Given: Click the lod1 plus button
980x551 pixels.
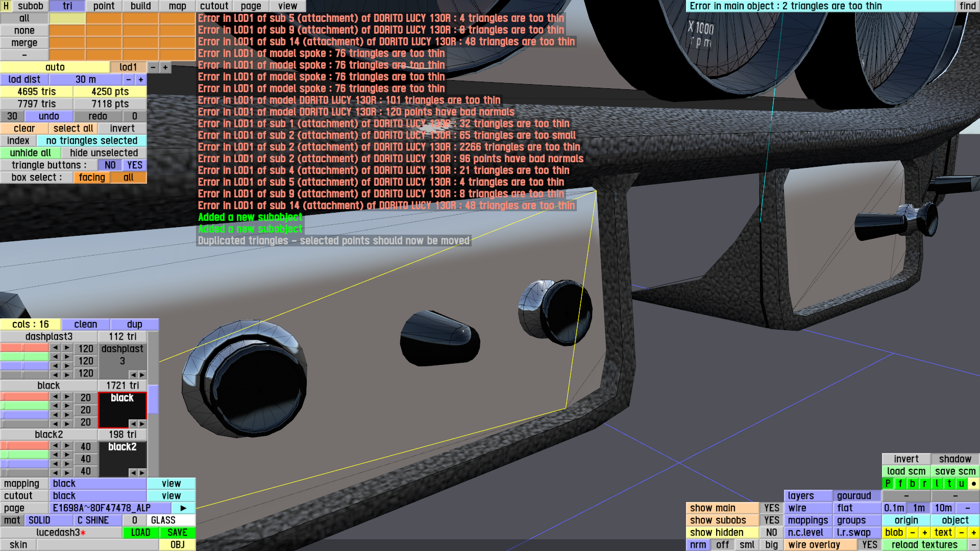Looking at the screenshot, I should point(165,67).
